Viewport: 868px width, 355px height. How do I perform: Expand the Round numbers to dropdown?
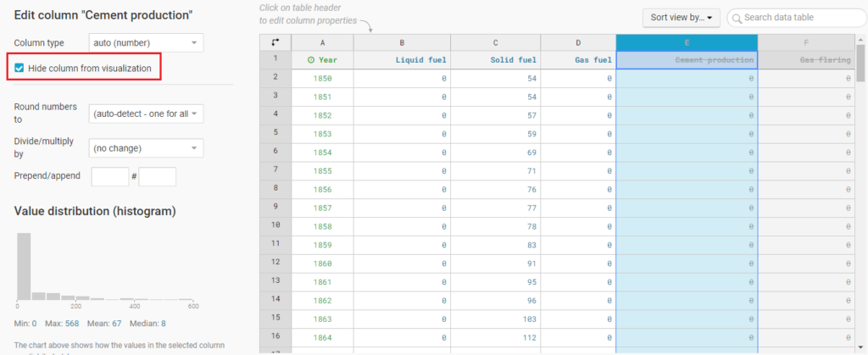tap(146, 113)
